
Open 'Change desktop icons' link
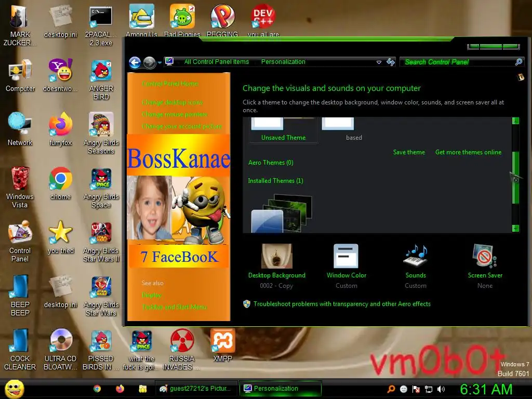coord(172,102)
